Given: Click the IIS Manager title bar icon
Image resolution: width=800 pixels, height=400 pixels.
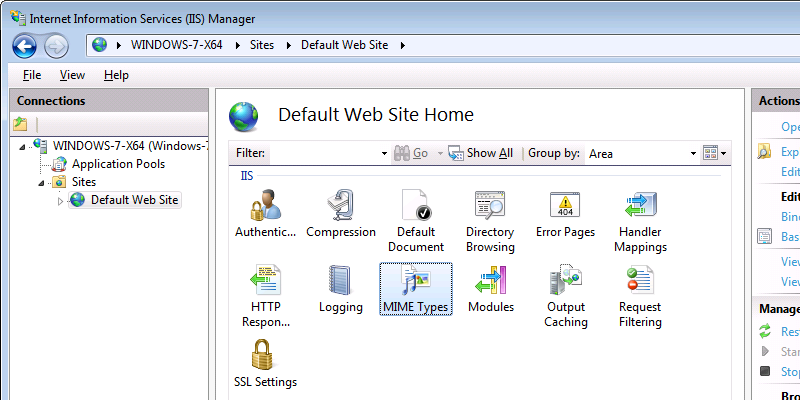Looking at the screenshot, I should coord(18,18).
